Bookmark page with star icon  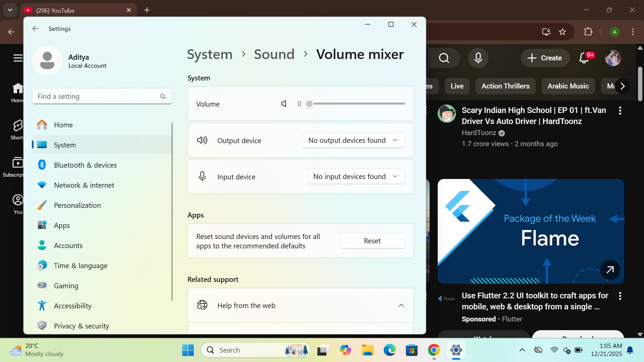point(562,32)
